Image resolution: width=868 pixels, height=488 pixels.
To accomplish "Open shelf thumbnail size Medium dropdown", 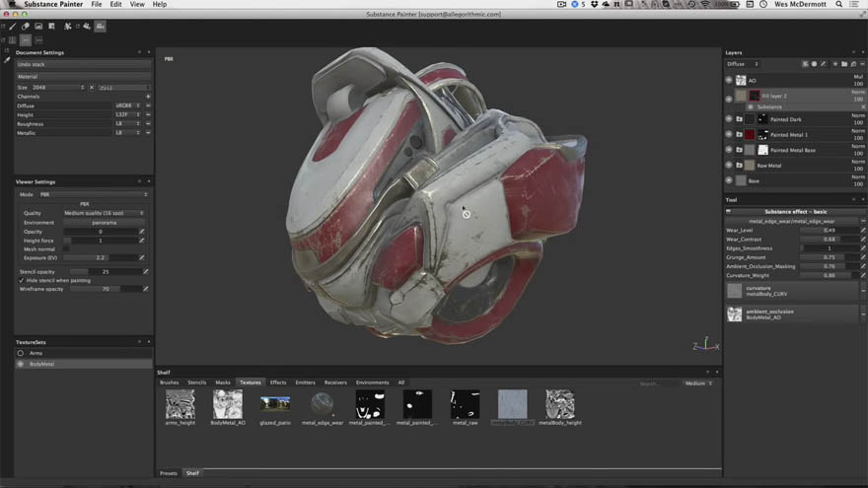I will pos(698,383).
